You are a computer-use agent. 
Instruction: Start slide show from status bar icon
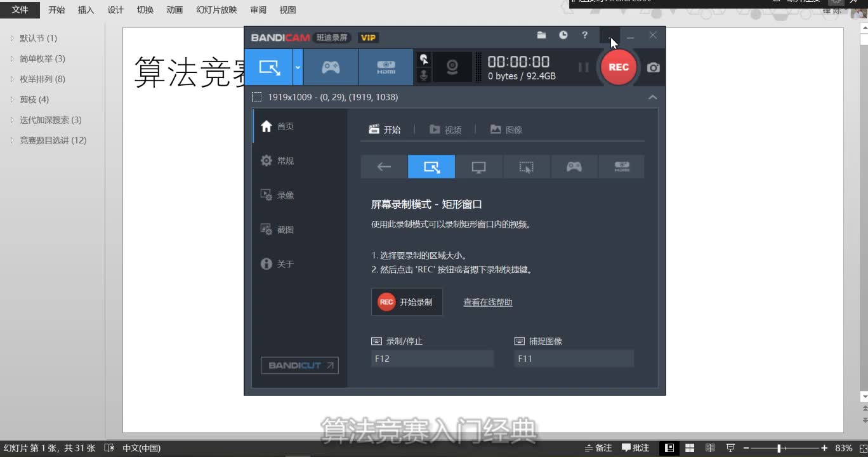(x=730, y=448)
